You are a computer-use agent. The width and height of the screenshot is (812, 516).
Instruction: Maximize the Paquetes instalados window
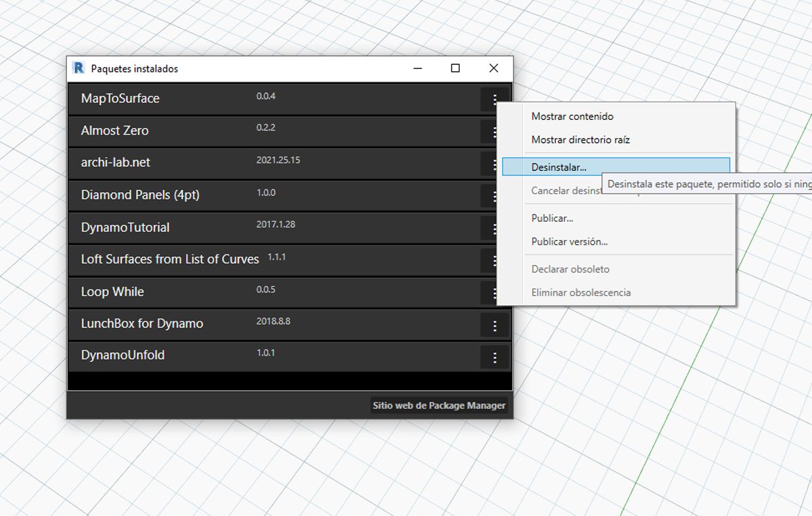(455, 68)
